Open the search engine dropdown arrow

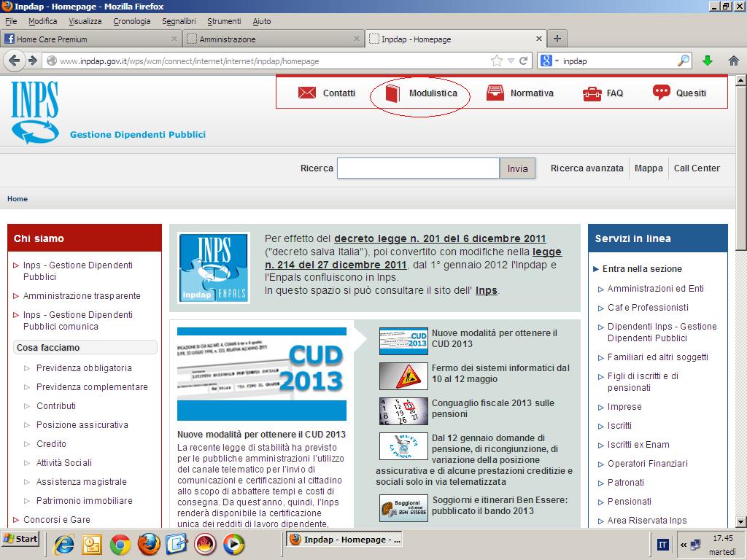point(557,61)
